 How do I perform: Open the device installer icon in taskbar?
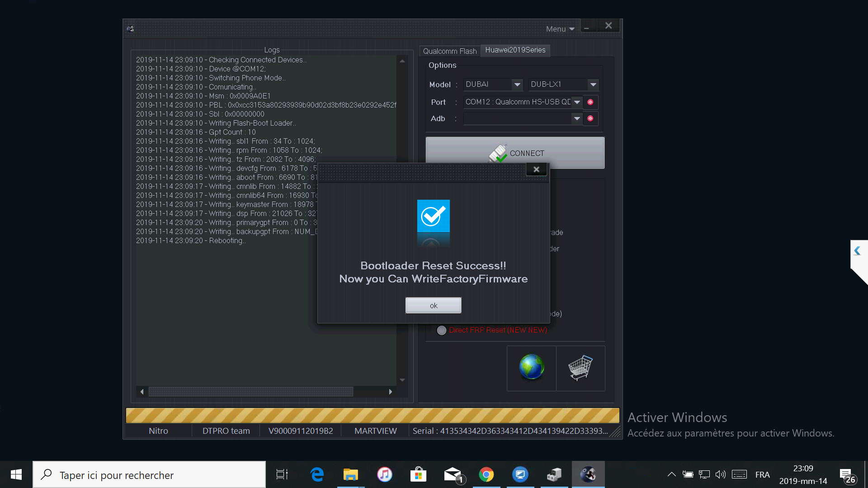tap(554, 474)
